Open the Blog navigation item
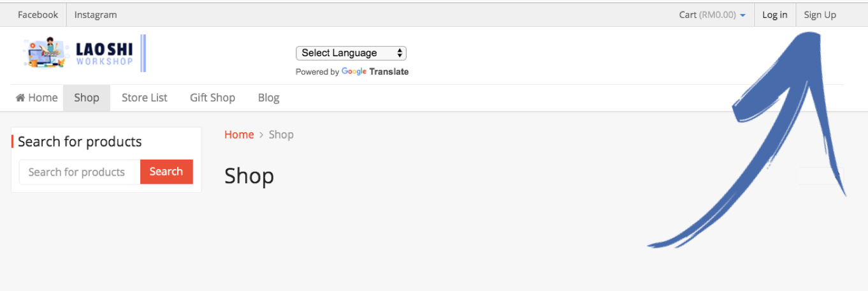This screenshot has height=291, width=868. point(268,98)
